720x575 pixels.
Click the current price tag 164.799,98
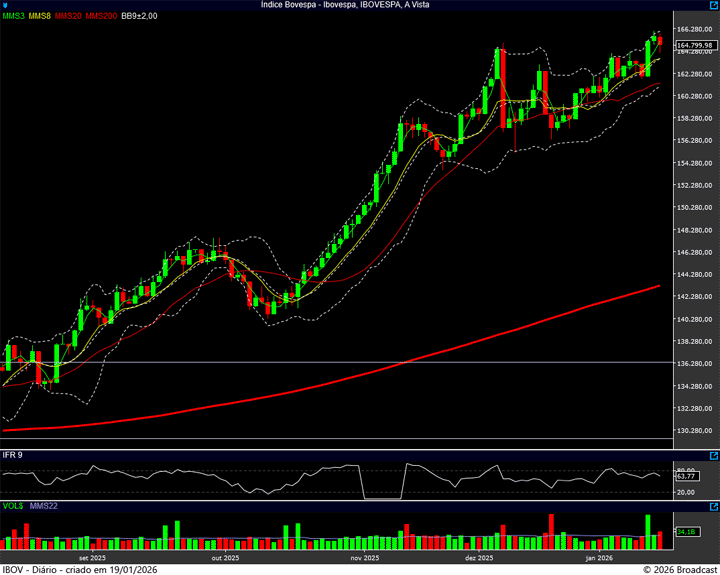pos(695,45)
